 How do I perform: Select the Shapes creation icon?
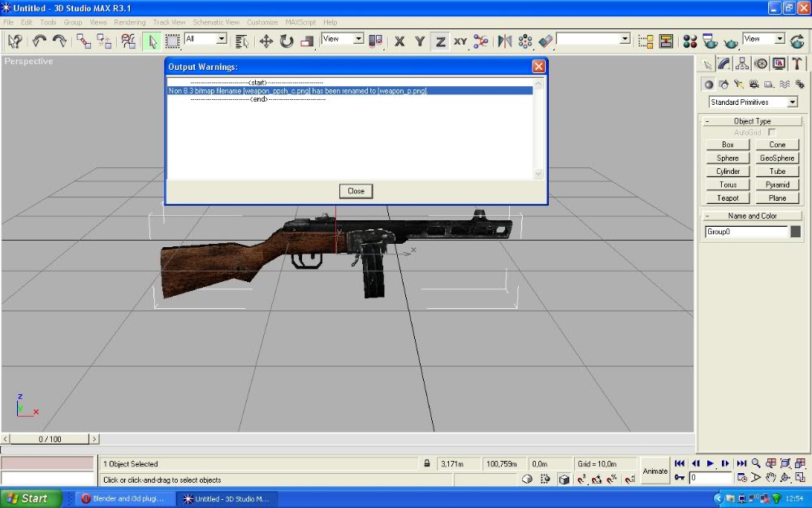tap(724, 84)
